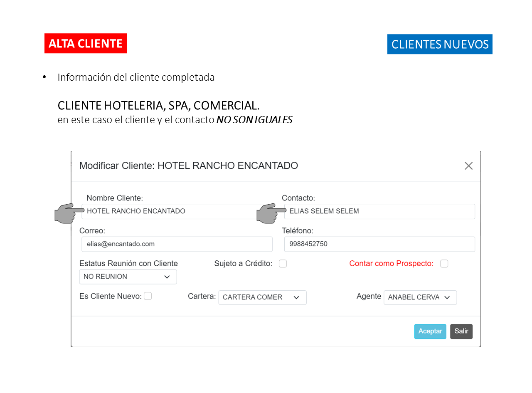Screen dimensions: 532x393
Task: Click the Salir button
Action: tap(461, 331)
